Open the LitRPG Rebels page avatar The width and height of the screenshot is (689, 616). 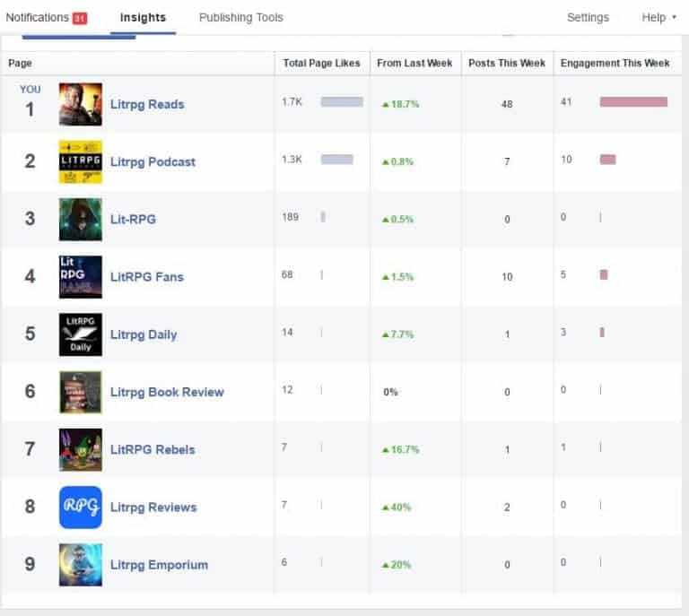[80, 449]
